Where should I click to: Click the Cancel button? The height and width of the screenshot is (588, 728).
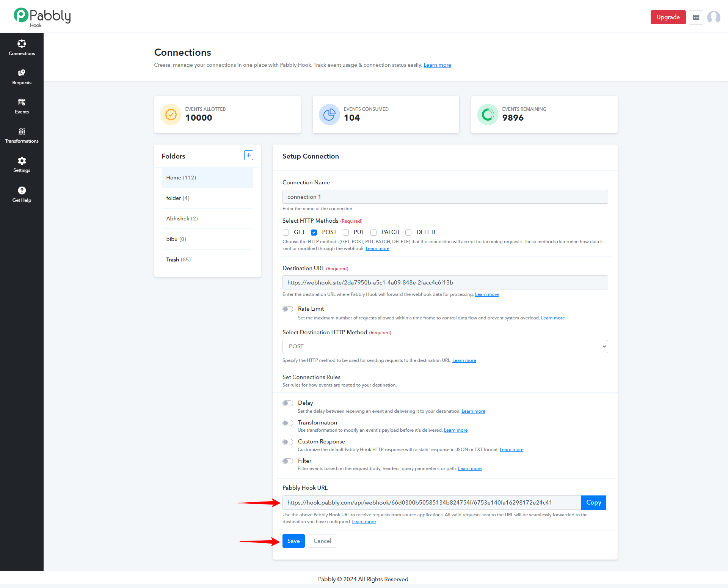(322, 541)
